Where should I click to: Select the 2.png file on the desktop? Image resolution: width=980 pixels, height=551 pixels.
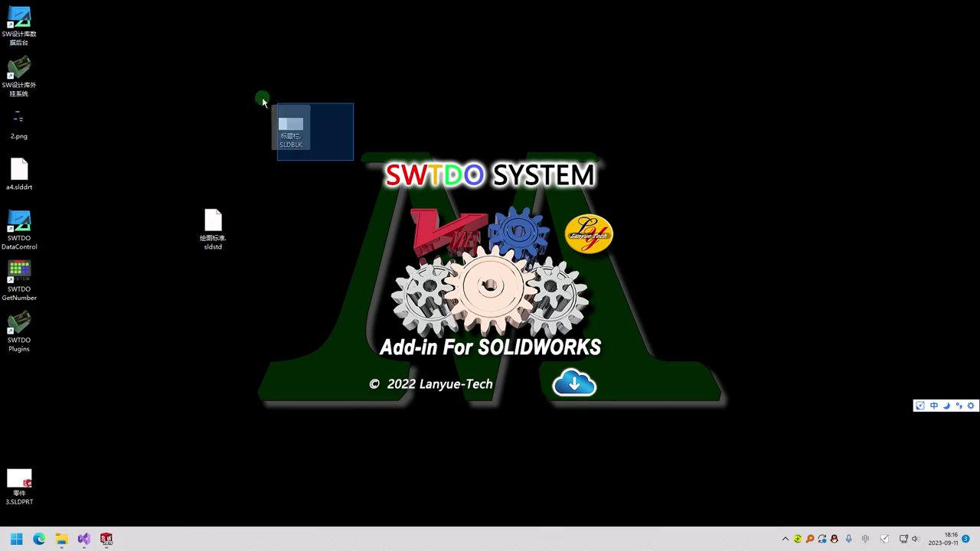[x=19, y=123]
